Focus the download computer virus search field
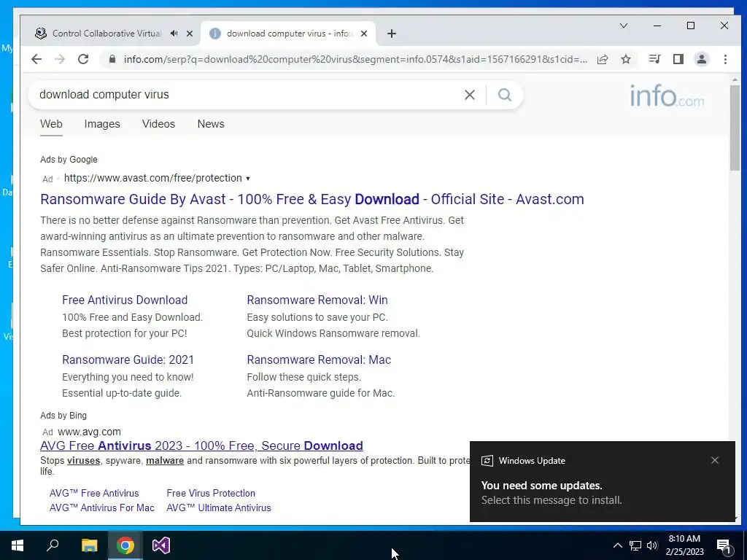Viewport: 747px width, 560px height. tap(248, 95)
